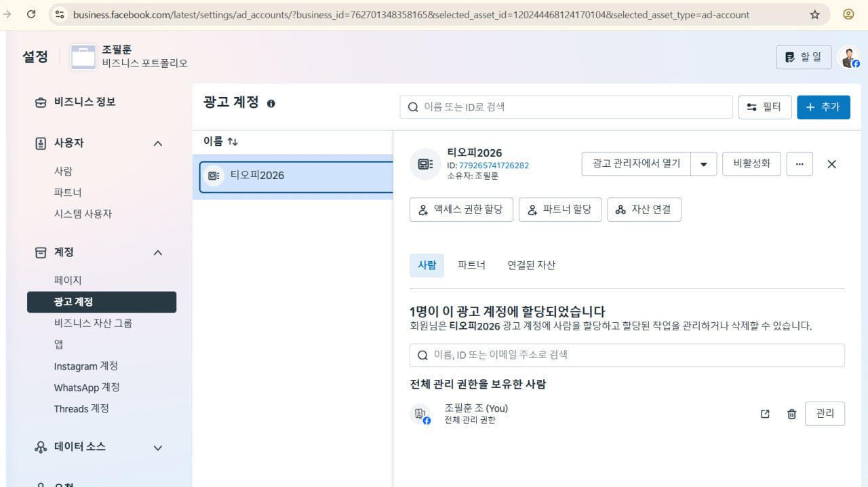
Task: Collapse the 계정 section chevron
Action: pos(158,252)
